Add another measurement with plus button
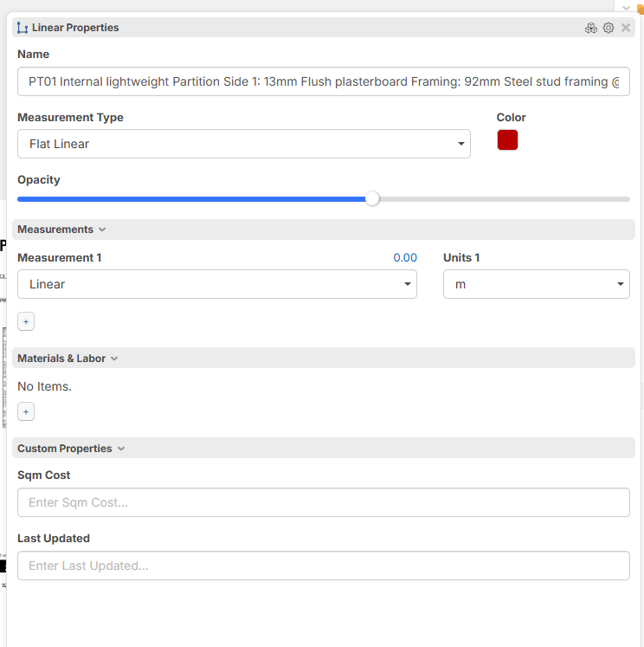The height and width of the screenshot is (647, 644). [x=26, y=321]
